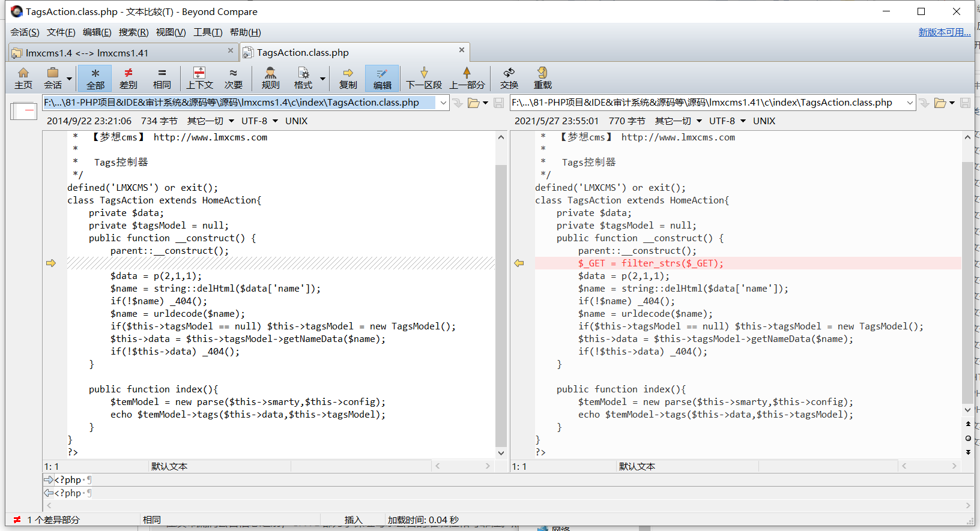Click the left pane horizontal scroll right arrow

tap(488, 466)
